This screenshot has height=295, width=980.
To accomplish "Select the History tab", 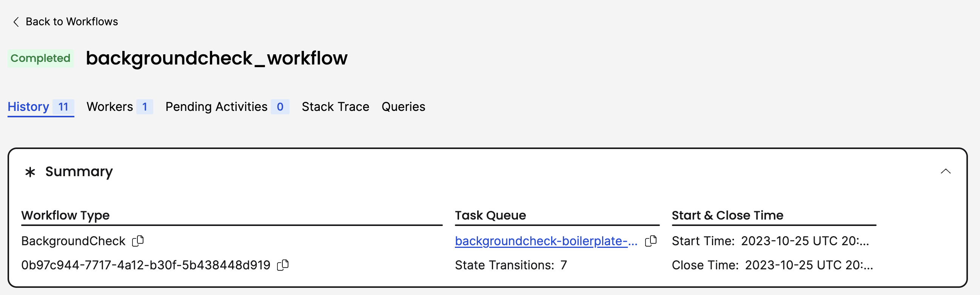I will click(28, 107).
